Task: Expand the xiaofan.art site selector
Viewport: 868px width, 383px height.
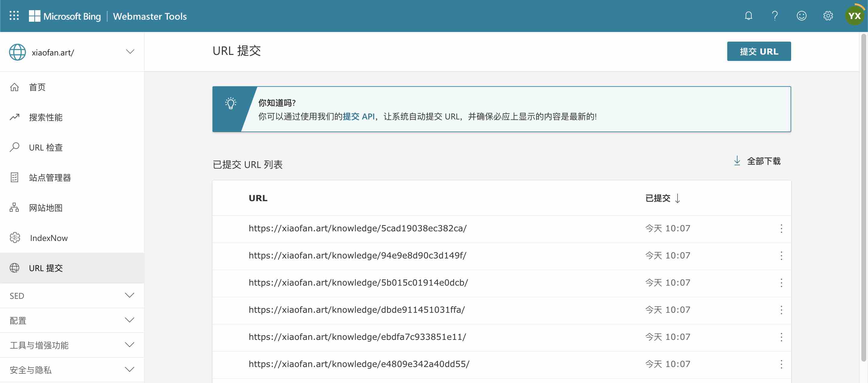Action: (130, 52)
